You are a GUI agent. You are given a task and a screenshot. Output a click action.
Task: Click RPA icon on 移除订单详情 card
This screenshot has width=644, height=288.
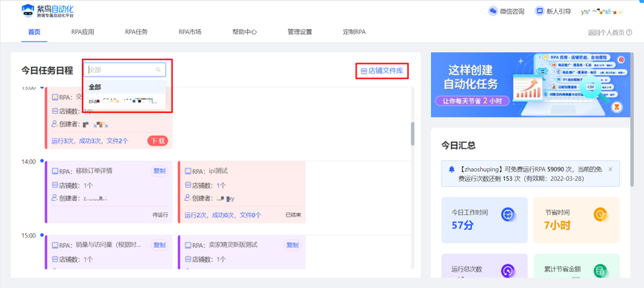point(55,171)
